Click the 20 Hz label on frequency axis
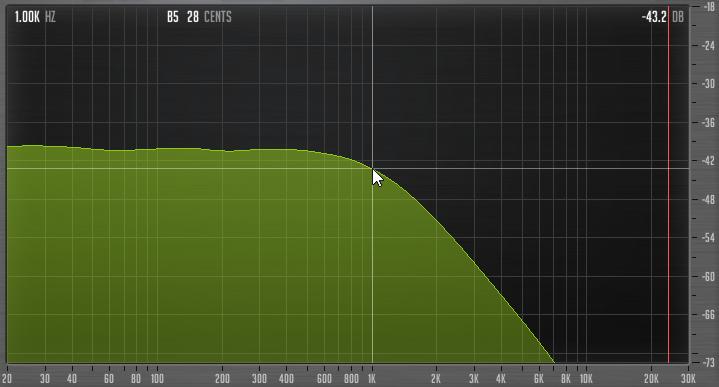Screen dimensions: 719x387 click(x=6, y=379)
